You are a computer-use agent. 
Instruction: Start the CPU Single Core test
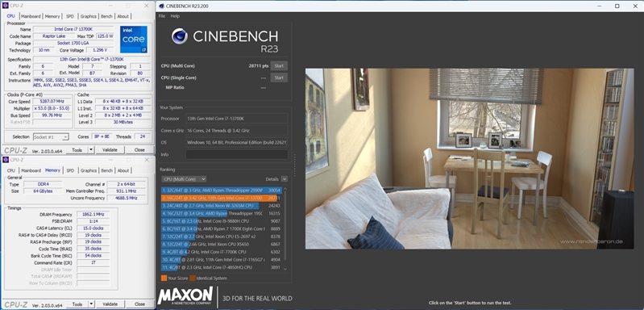[x=279, y=77]
